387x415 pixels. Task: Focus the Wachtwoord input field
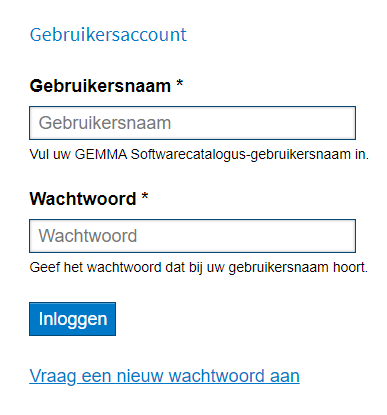pos(192,236)
